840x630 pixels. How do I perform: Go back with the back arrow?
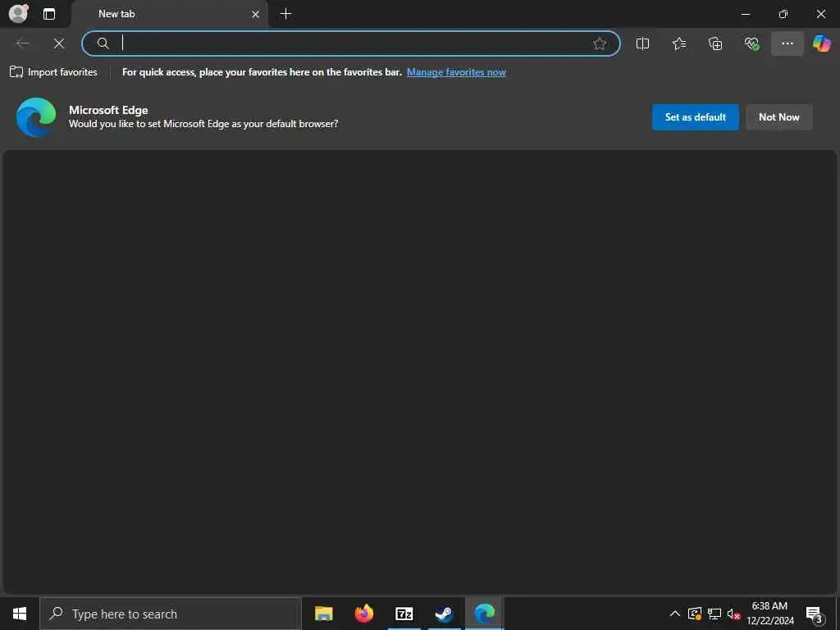tap(23, 43)
